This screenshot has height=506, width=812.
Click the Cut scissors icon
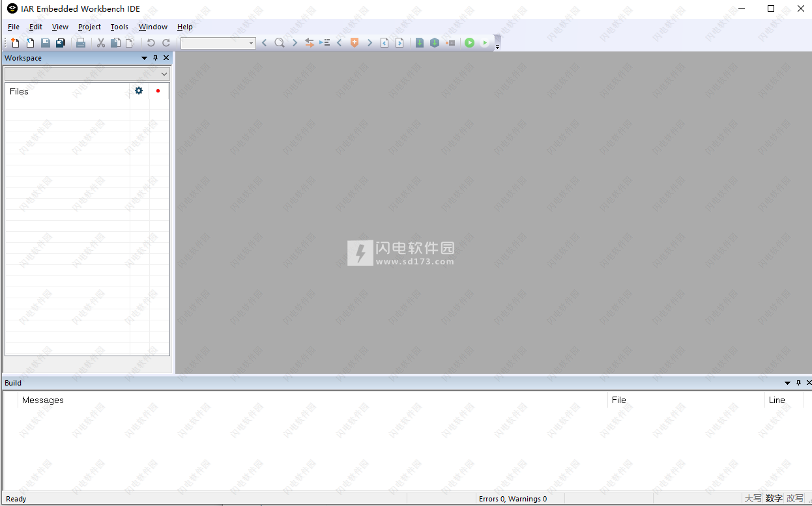pyautogui.click(x=101, y=43)
